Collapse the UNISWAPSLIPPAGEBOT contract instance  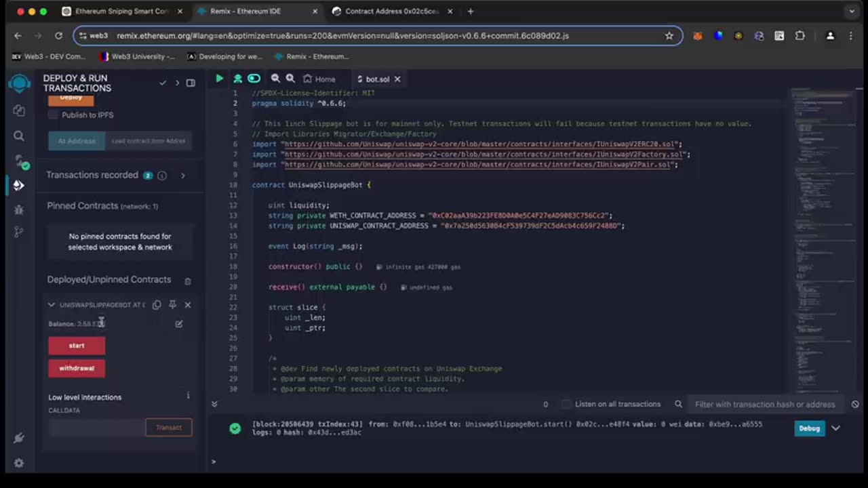(x=51, y=305)
